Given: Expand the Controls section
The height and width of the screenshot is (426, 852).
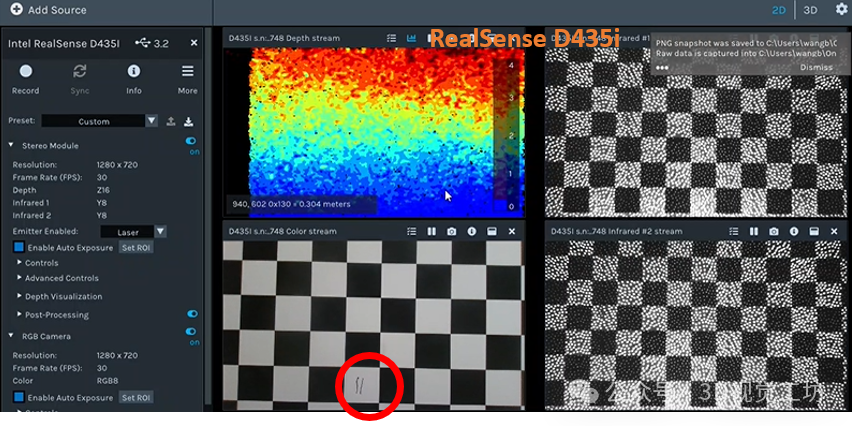Looking at the screenshot, I should click(x=20, y=262).
